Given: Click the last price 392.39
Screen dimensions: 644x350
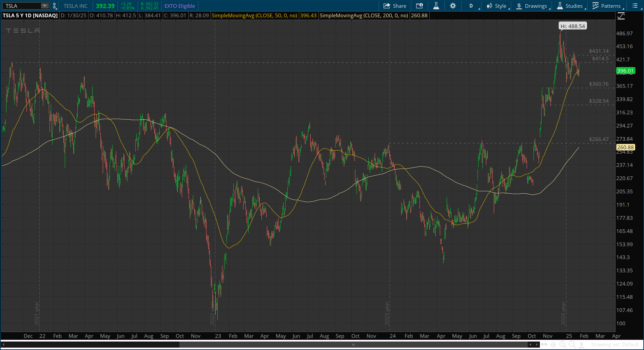Looking at the screenshot, I should point(105,6).
